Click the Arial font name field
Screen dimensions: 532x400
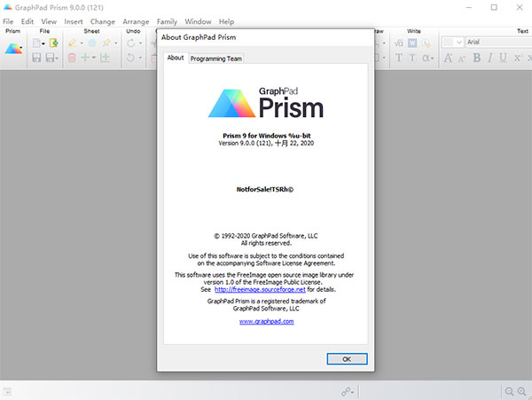pyautogui.click(x=497, y=42)
